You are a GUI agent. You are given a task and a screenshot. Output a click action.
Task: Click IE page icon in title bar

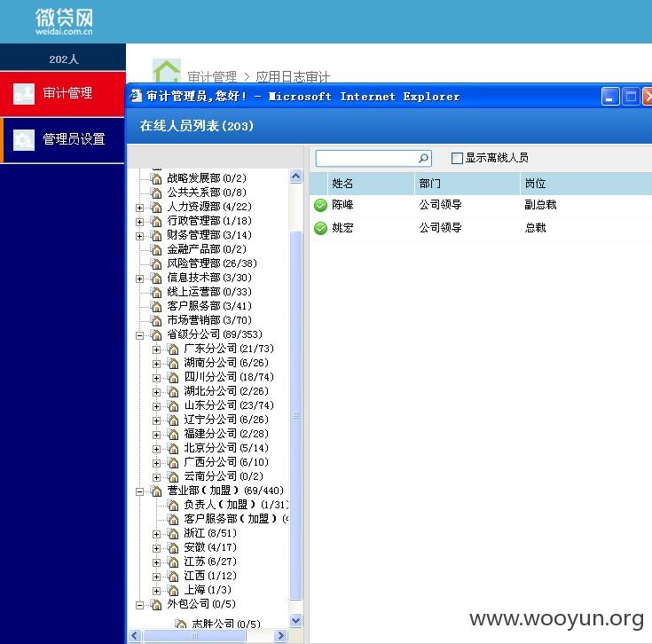pyautogui.click(x=136, y=97)
